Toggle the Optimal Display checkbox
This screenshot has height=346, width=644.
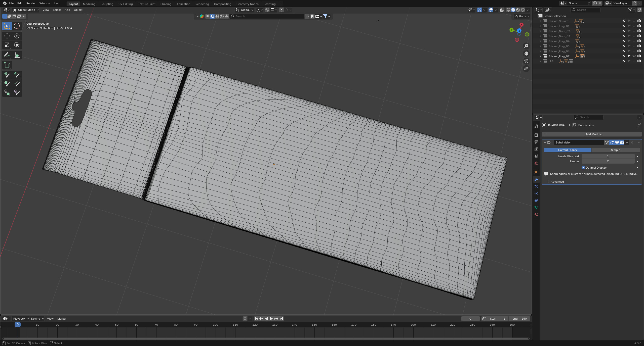pos(583,168)
